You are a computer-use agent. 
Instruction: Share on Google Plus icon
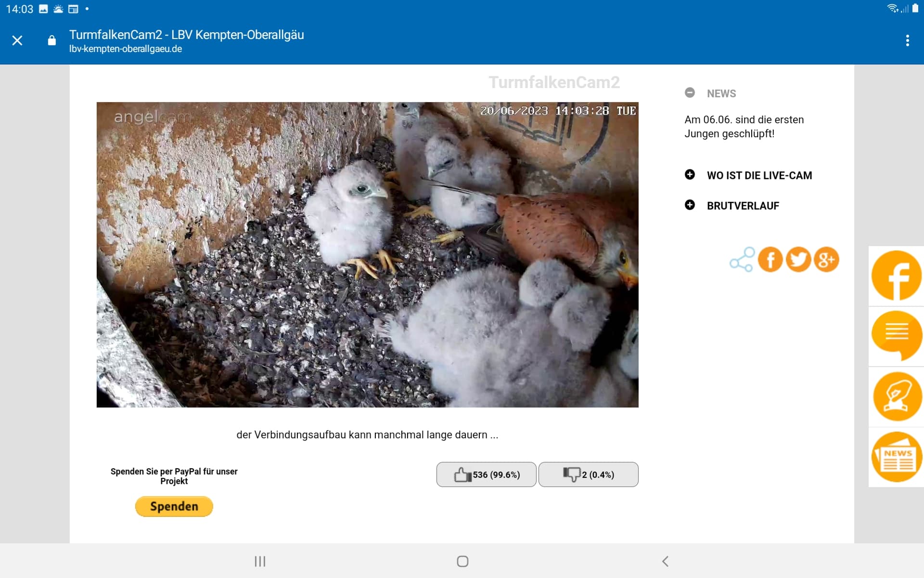[x=826, y=260]
